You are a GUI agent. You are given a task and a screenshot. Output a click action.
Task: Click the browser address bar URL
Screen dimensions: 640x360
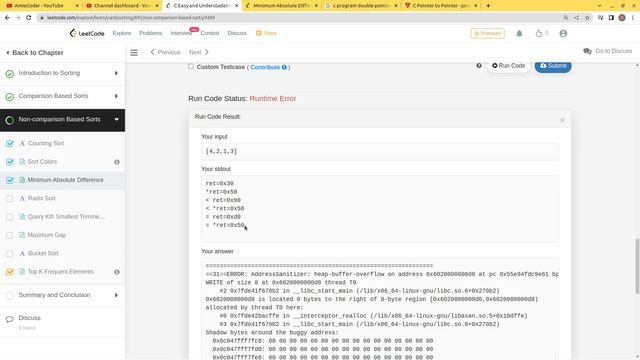pyautogui.click(x=131, y=18)
